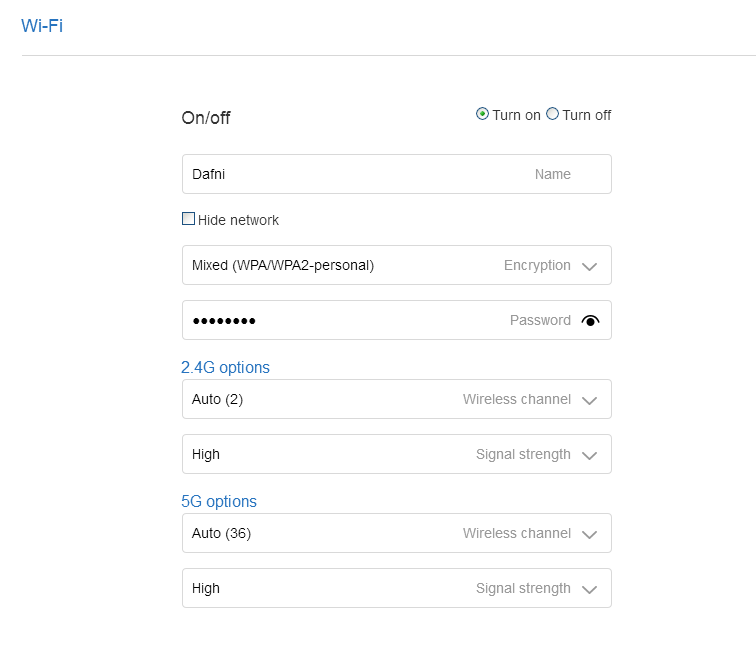Open the 5G Signal strength chevron
The width and height of the screenshot is (756, 657).
click(x=589, y=589)
